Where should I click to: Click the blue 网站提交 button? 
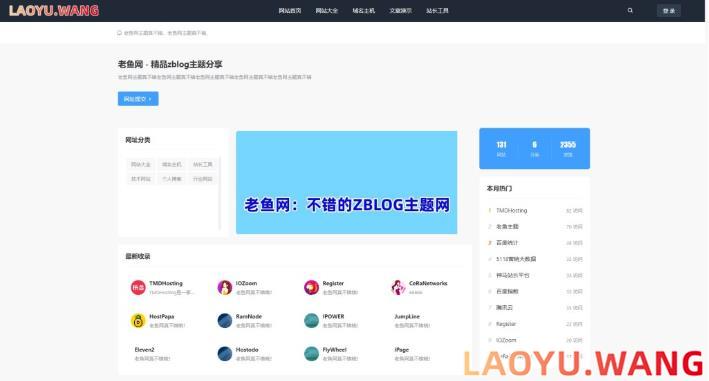138,99
